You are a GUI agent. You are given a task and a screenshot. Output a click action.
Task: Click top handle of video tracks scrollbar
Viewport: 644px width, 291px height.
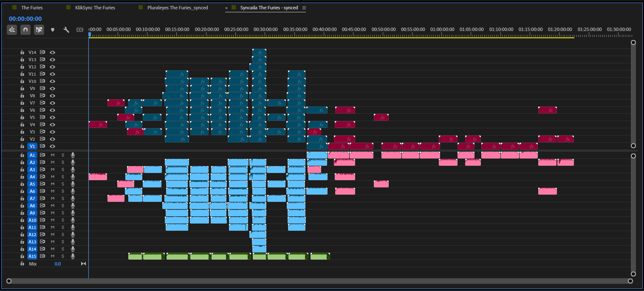click(633, 42)
